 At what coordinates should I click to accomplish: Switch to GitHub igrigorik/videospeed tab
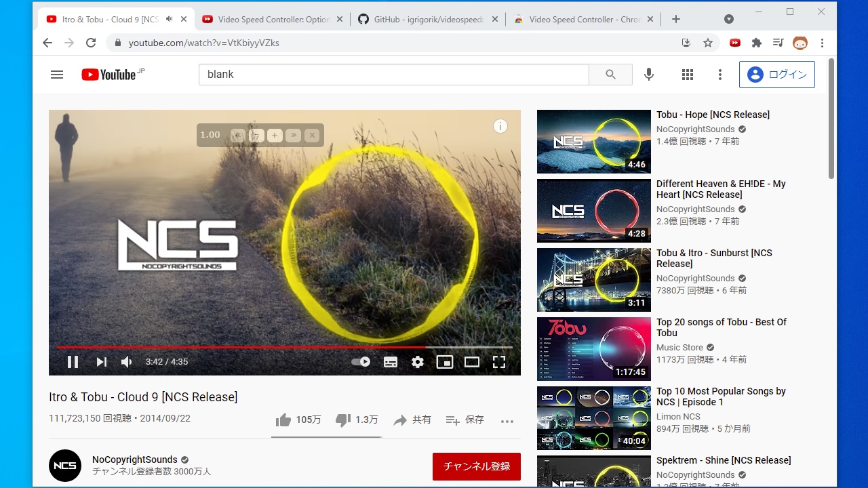tap(428, 20)
